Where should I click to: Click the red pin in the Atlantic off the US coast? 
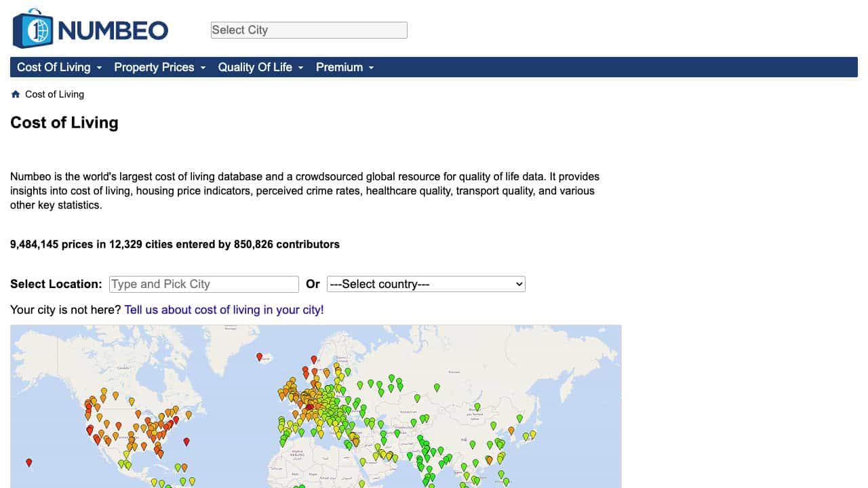point(186,442)
